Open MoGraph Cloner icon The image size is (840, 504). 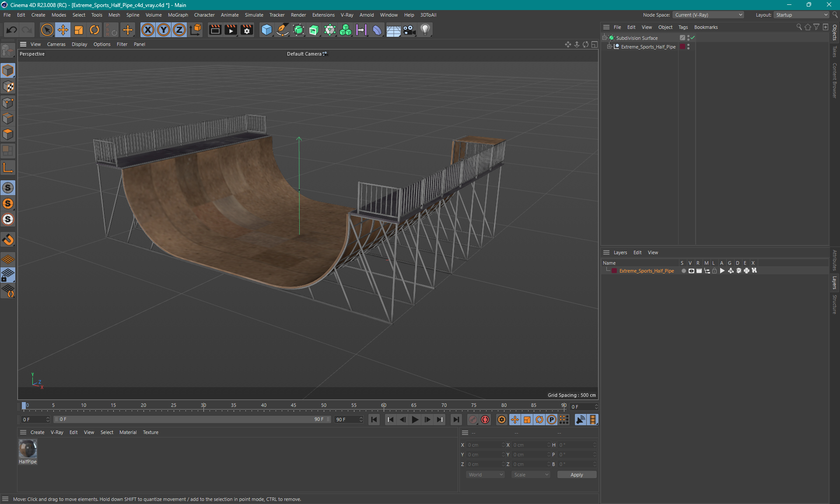click(x=346, y=30)
